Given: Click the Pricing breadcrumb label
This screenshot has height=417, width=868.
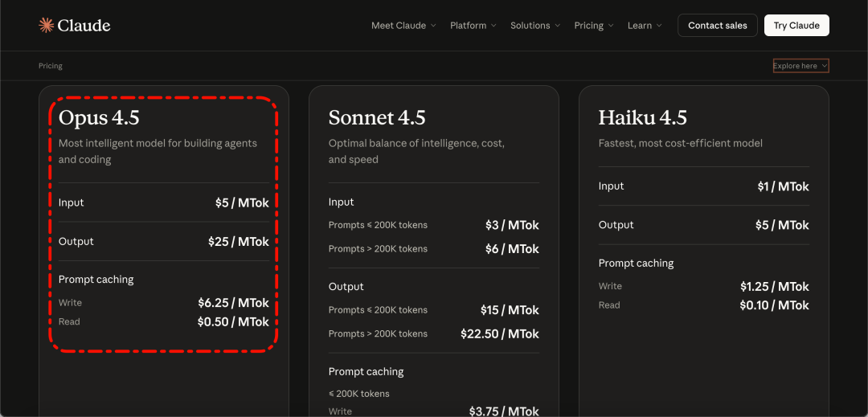Looking at the screenshot, I should [x=51, y=66].
